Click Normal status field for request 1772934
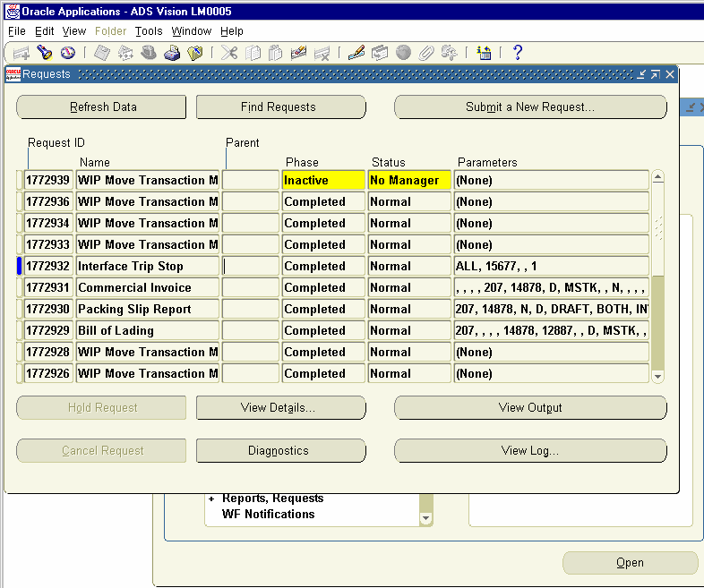This screenshot has height=588, width=704. (x=409, y=224)
